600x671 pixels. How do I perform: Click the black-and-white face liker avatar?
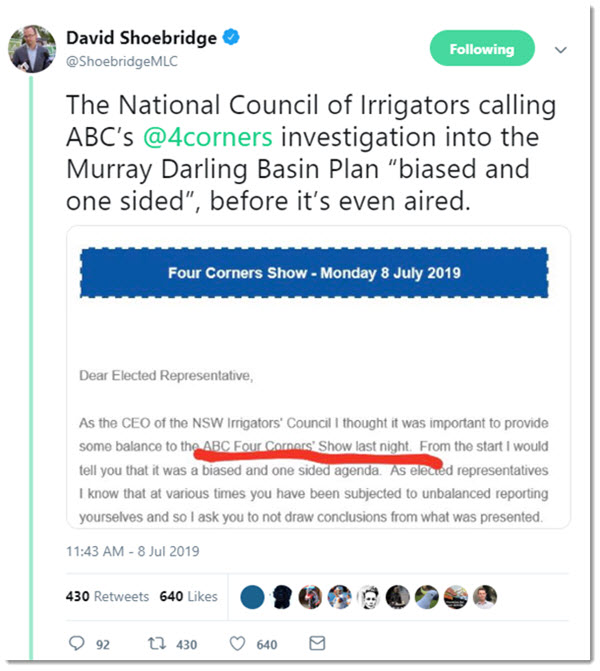click(368, 595)
